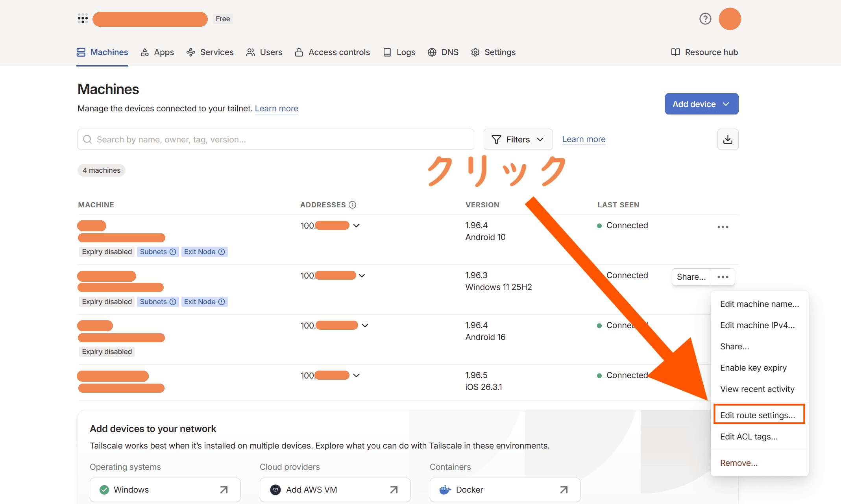
Task: Select Edit route settings menu item
Action: (x=758, y=415)
